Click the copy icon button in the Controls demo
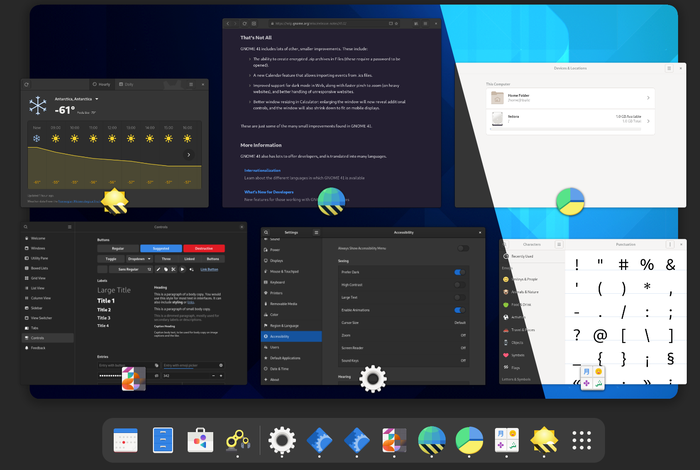Screen dimensions: 700x470 166,269
